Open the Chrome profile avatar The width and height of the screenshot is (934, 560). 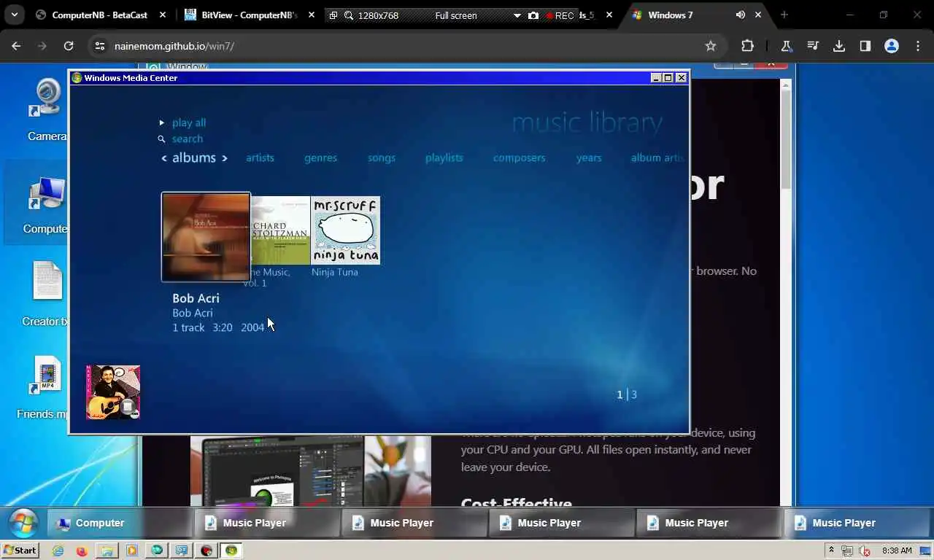click(892, 46)
